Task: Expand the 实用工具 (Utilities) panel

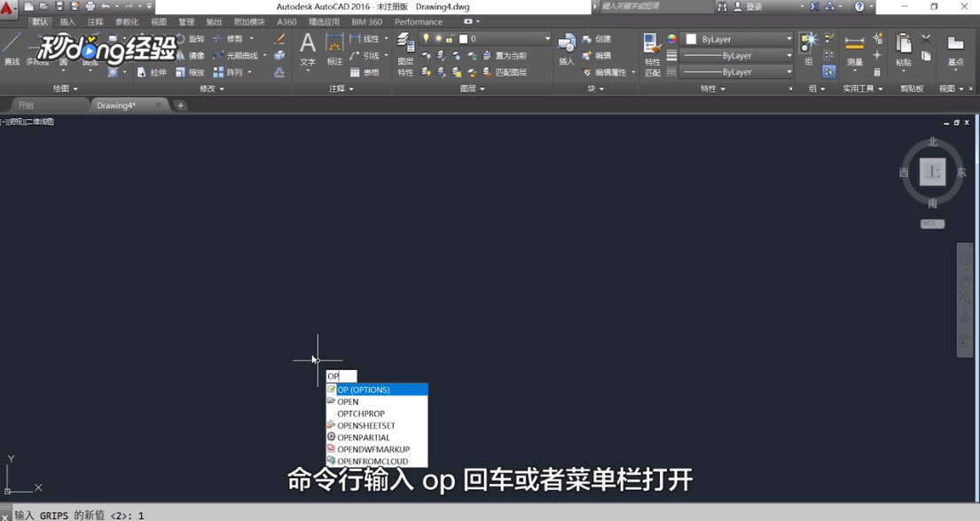Action: point(863,89)
